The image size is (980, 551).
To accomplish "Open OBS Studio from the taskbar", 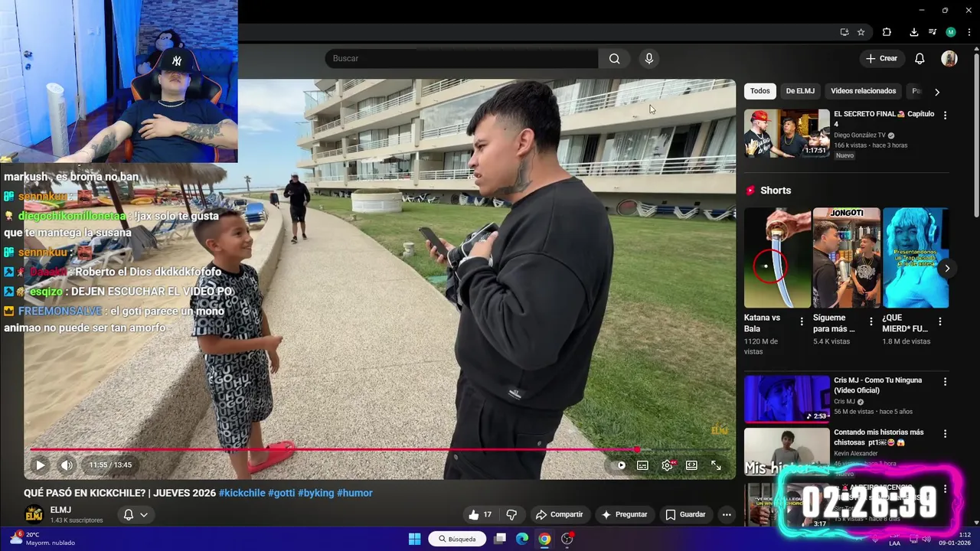I will pos(567,539).
